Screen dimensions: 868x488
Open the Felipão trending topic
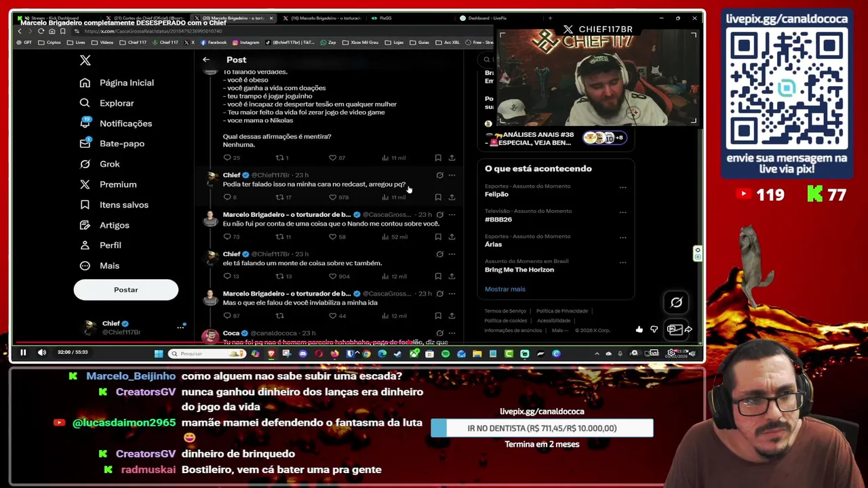pyautogui.click(x=496, y=195)
